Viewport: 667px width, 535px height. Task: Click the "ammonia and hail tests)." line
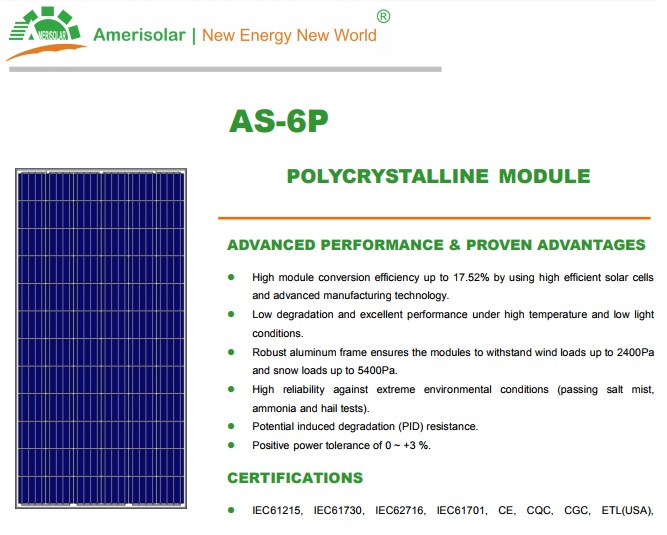(311, 409)
